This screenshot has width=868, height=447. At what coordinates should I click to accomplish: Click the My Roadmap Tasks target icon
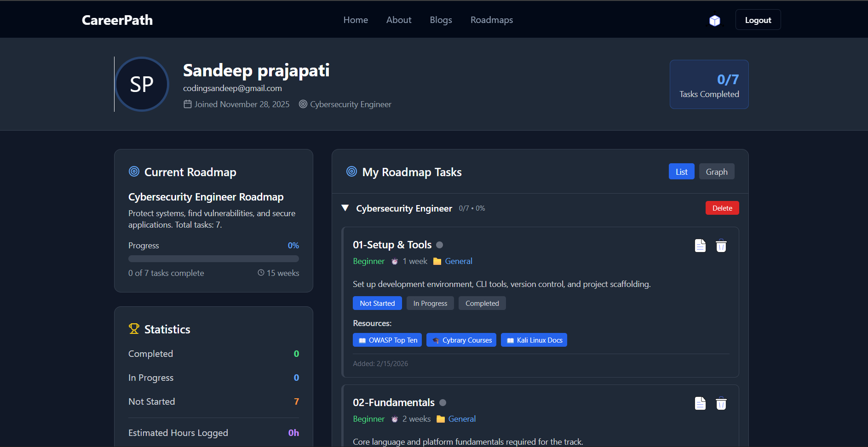pos(351,172)
